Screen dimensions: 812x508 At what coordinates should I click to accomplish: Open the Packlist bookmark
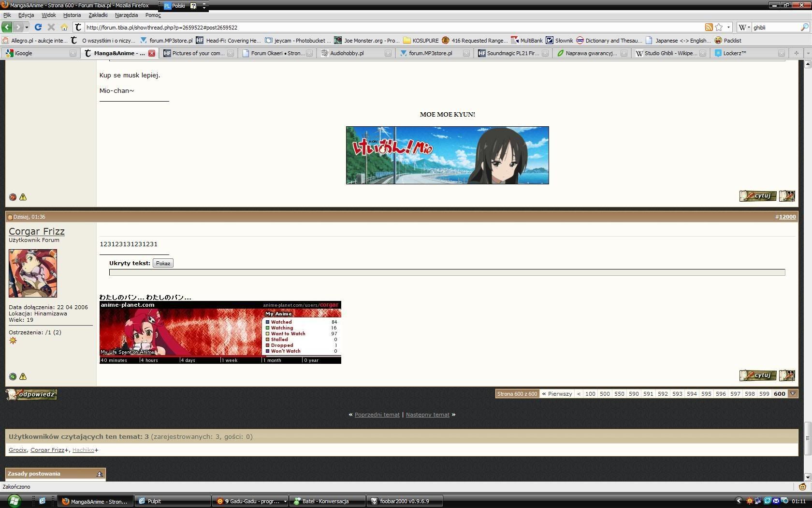[x=728, y=41]
